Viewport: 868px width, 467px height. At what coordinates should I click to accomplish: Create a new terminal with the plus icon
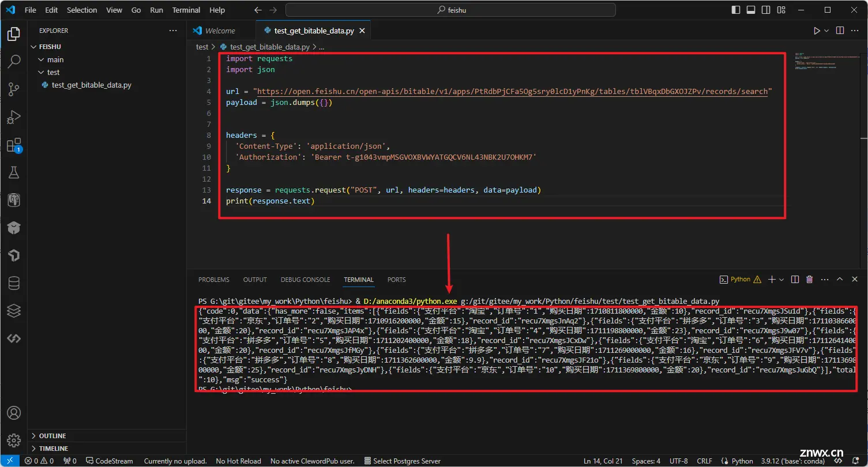(772, 279)
